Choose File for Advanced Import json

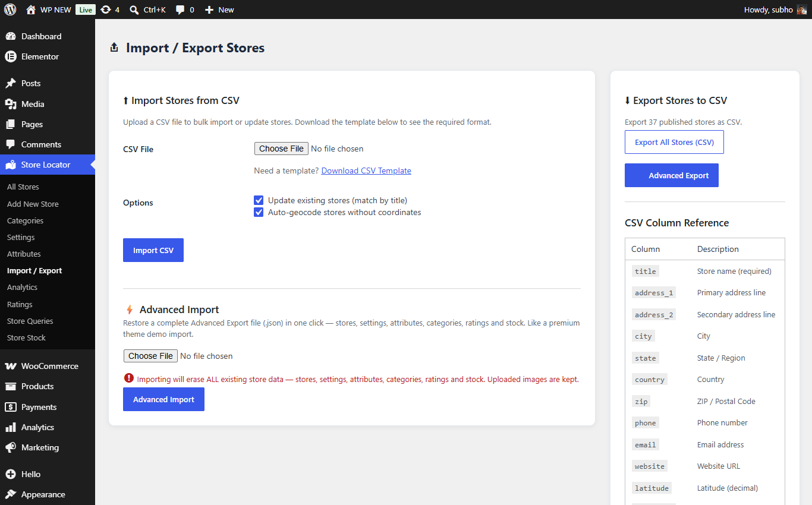150,356
